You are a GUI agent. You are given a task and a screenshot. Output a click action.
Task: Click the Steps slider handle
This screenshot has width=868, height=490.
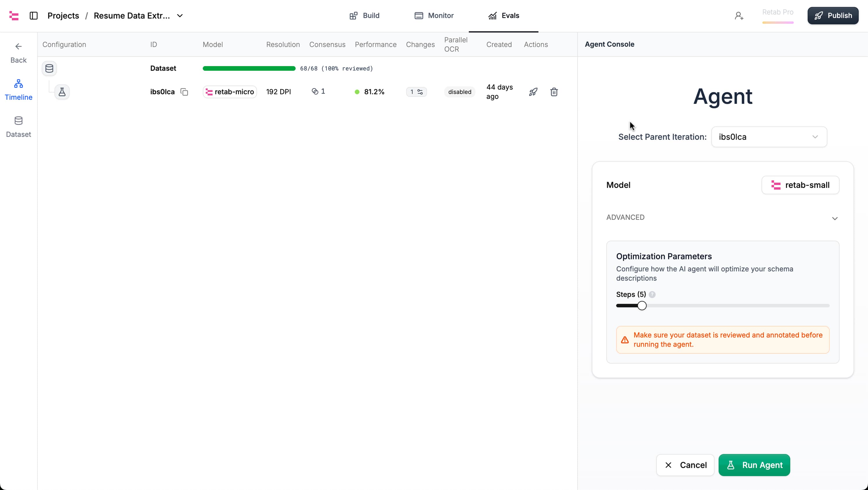[642, 305]
